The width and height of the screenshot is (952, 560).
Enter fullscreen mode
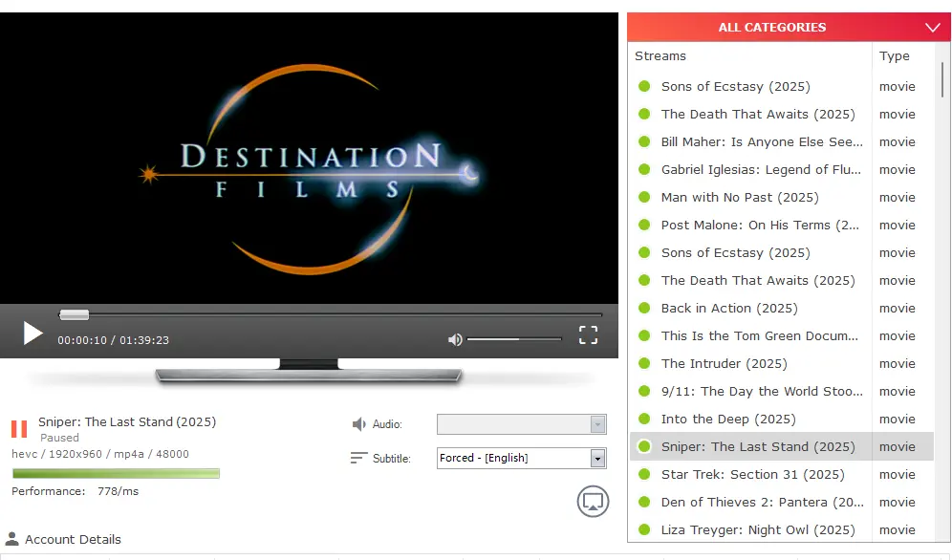[588, 334]
